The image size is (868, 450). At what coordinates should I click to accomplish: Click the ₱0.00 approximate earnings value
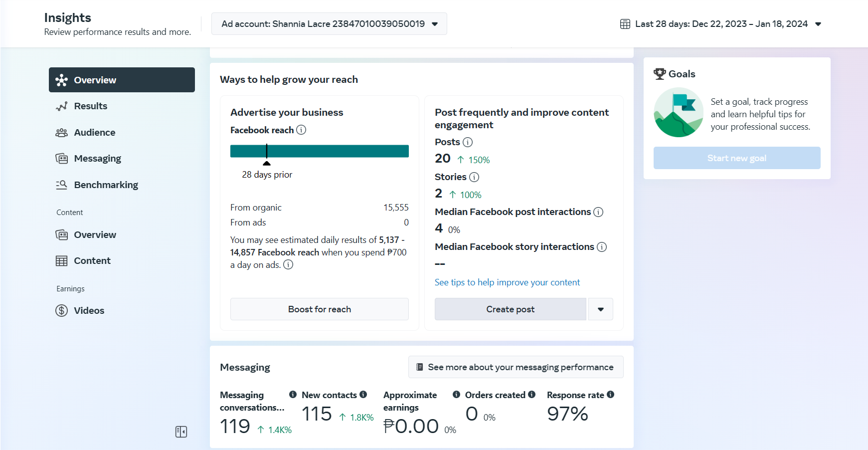pos(411,427)
